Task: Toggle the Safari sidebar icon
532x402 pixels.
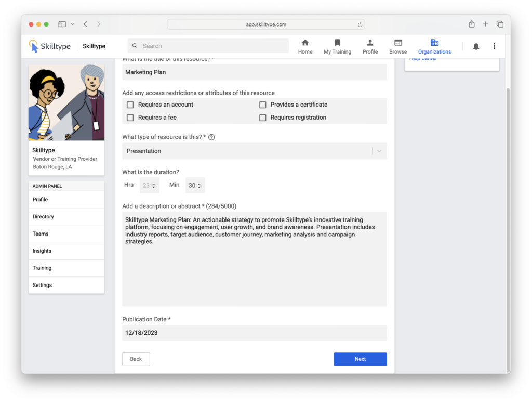Action: click(x=62, y=24)
